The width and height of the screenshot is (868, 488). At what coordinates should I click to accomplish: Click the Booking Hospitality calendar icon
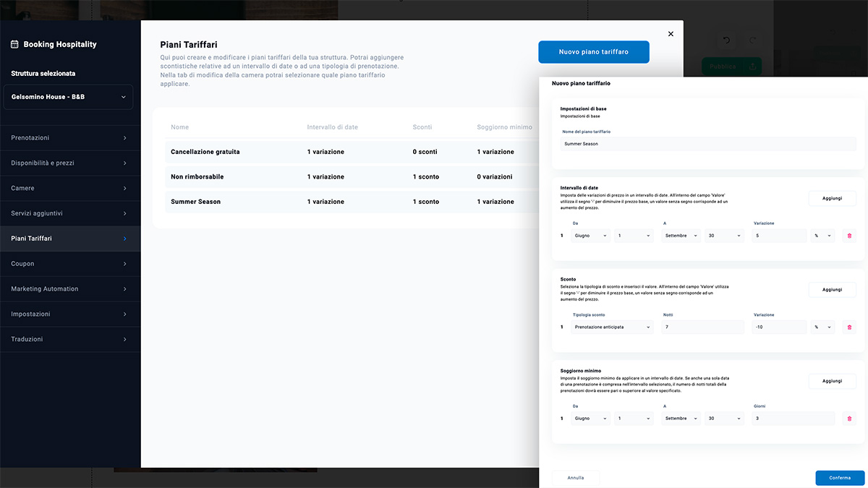tap(14, 44)
